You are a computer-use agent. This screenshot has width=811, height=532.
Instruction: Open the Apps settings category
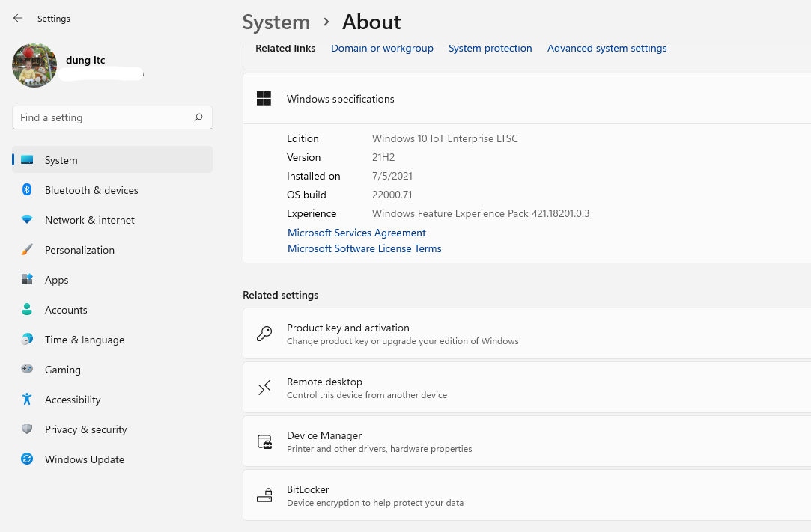click(56, 280)
